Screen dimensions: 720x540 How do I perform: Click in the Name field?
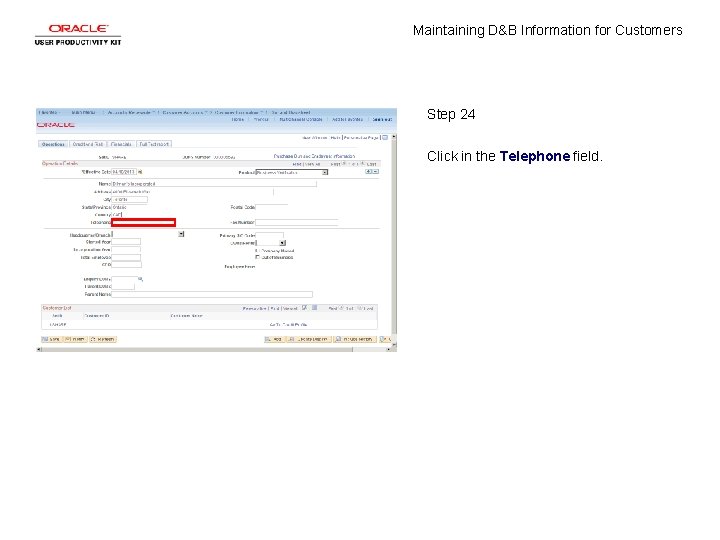click(x=214, y=184)
